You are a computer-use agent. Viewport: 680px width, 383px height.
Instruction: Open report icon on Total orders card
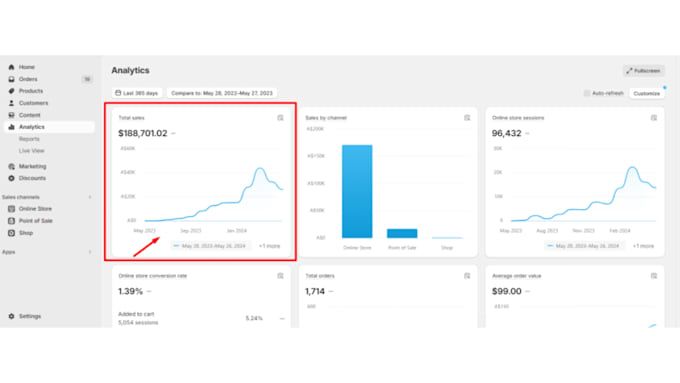tap(467, 276)
